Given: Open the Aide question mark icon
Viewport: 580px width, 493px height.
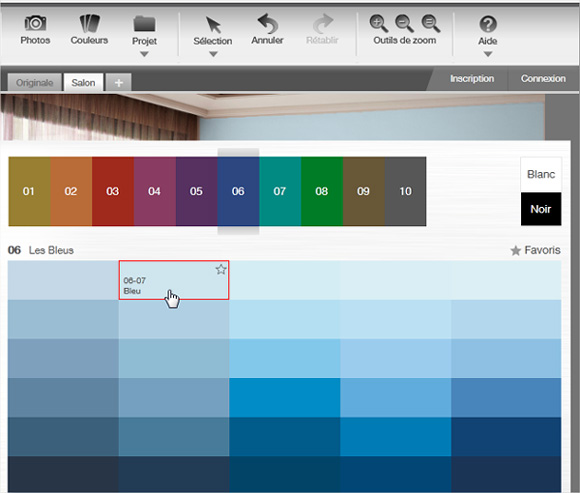Looking at the screenshot, I should click(x=488, y=24).
